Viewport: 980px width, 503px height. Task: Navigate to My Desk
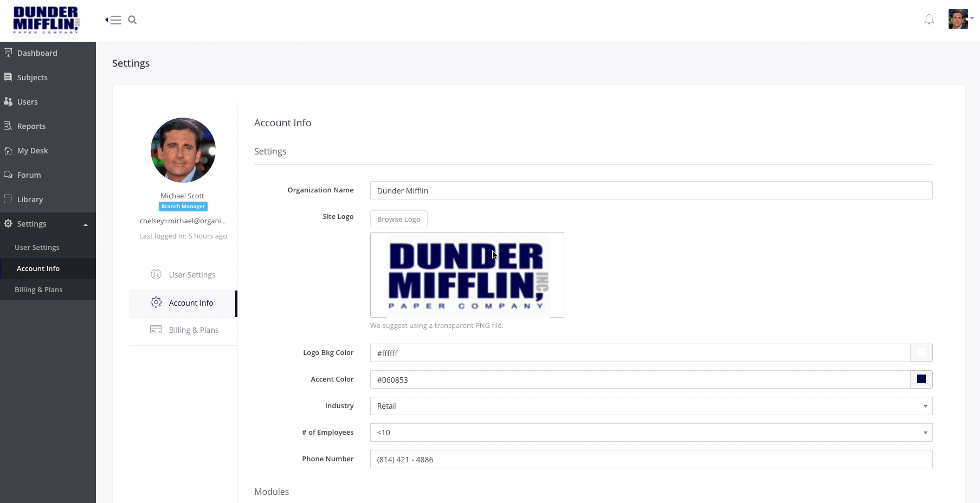[x=33, y=151]
